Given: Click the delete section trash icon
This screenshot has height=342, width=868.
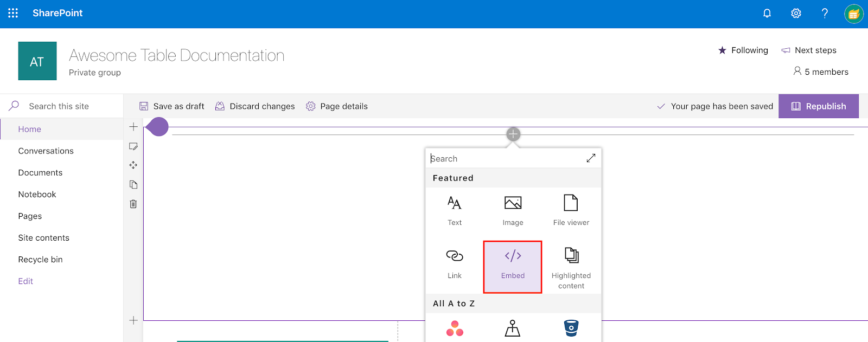Looking at the screenshot, I should tap(133, 204).
